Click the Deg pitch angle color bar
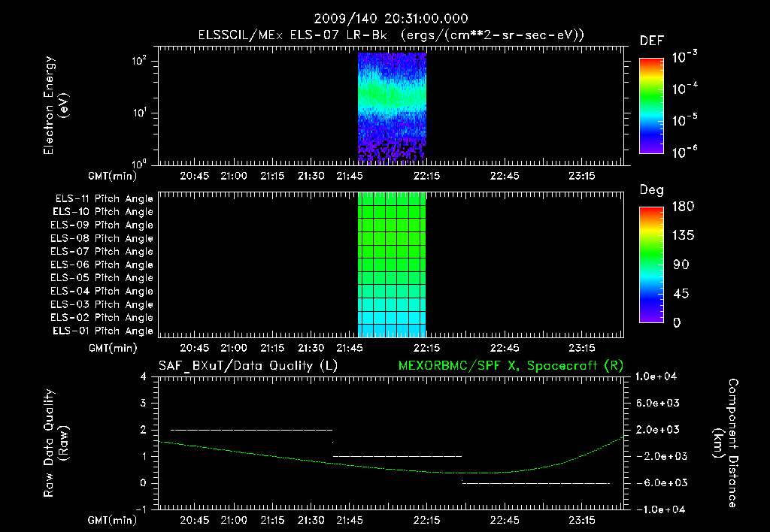Screen dimensions: 770x532 coord(651,264)
